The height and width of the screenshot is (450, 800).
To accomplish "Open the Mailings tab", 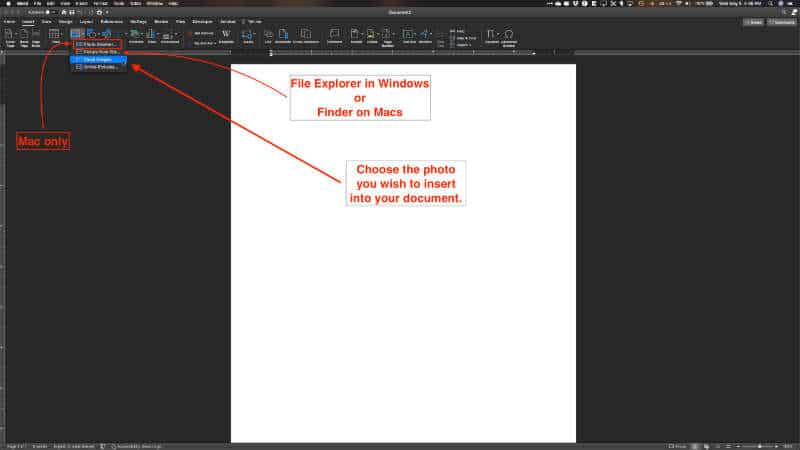I will pyautogui.click(x=138, y=22).
